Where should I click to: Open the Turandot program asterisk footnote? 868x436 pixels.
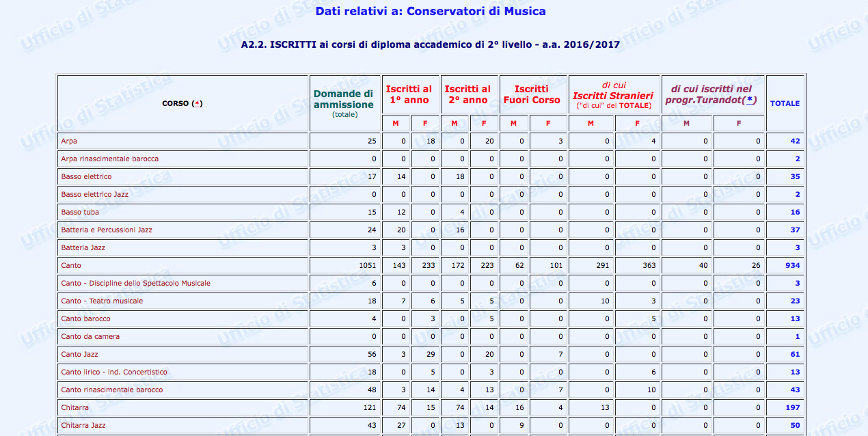[750, 100]
